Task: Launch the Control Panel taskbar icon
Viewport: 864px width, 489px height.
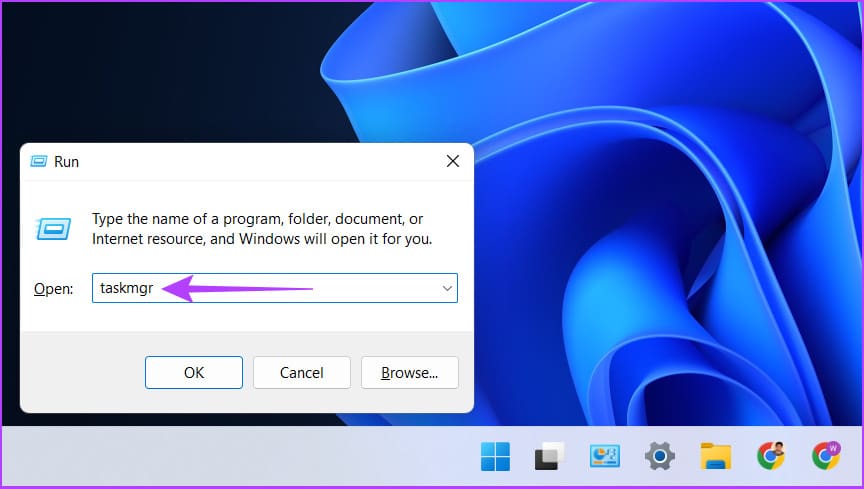Action: click(604, 456)
